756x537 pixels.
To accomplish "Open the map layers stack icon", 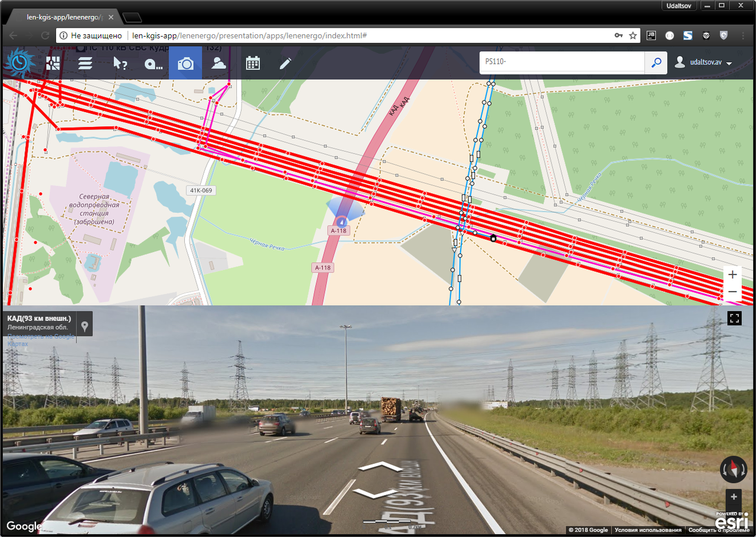I will point(86,63).
